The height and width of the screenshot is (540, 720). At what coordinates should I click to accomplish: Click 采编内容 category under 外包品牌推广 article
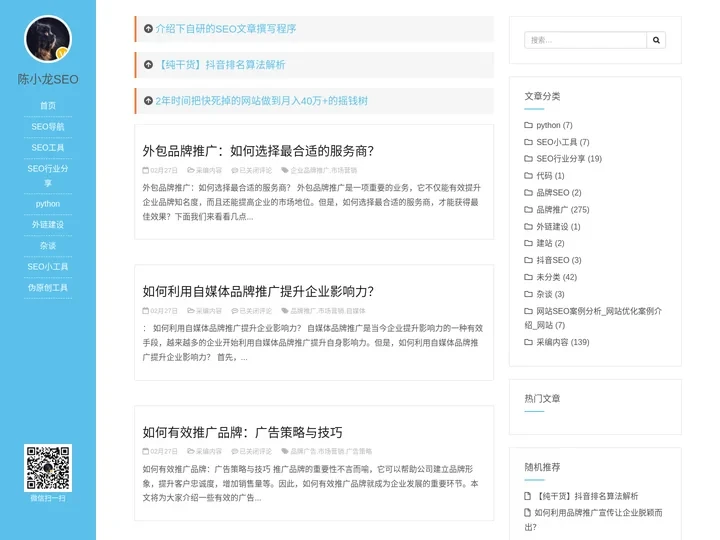pyautogui.click(x=208, y=170)
